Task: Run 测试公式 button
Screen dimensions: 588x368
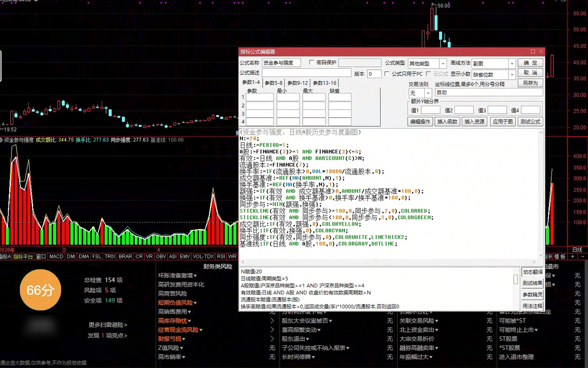Action: (x=530, y=122)
